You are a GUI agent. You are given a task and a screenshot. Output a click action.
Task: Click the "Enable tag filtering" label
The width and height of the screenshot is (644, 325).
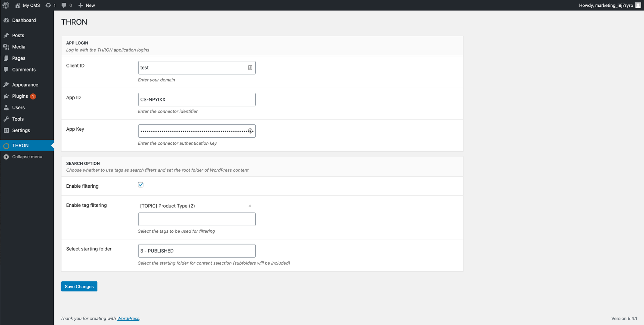tap(87, 205)
